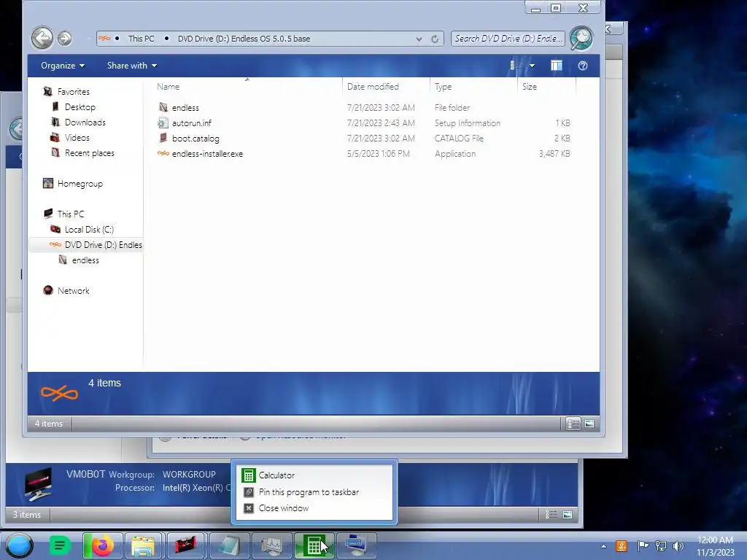This screenshot has width=747, height=560.
Task: Select Calculator in the jump list
Action: 314,475
